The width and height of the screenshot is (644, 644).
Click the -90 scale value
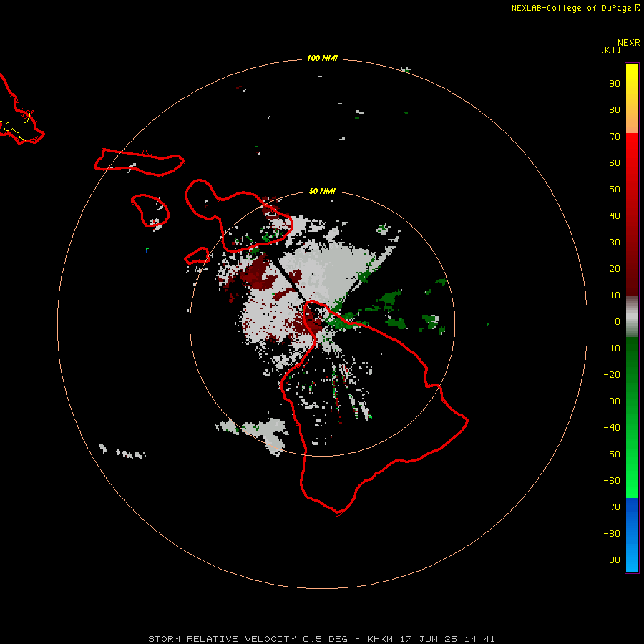click(612, 560)
